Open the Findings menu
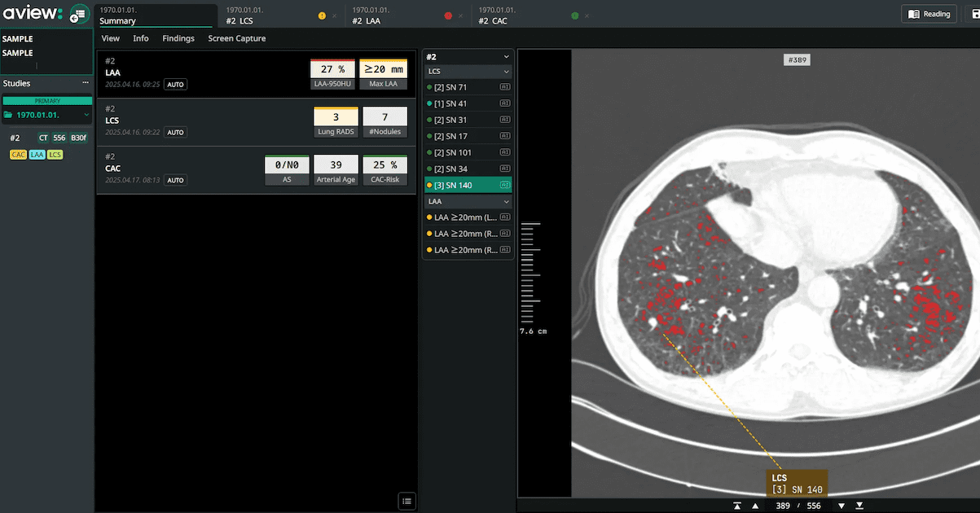The image size is (980, 513). 178,37
